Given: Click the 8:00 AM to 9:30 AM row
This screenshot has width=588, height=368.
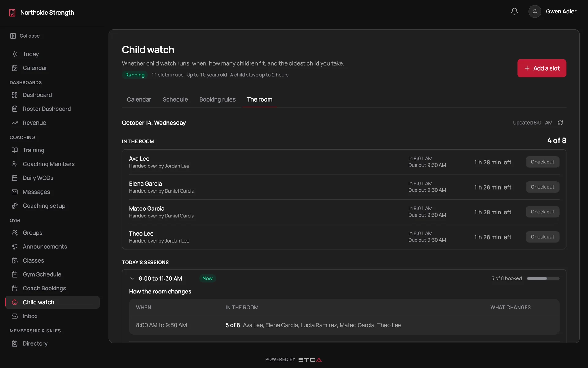Looking at the screenshot, I should point(344,325).
